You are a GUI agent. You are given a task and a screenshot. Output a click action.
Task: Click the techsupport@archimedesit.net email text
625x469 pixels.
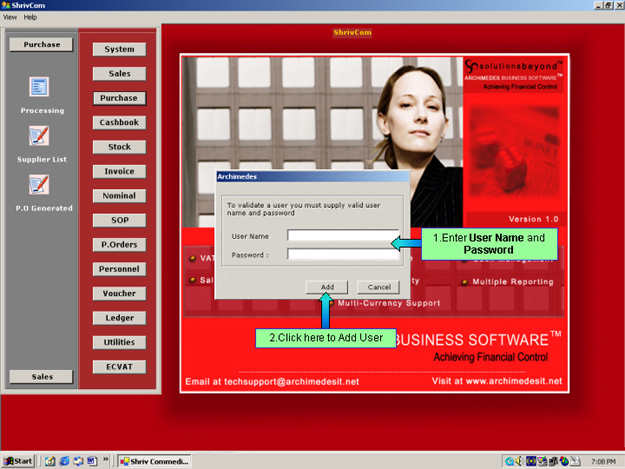291,382
